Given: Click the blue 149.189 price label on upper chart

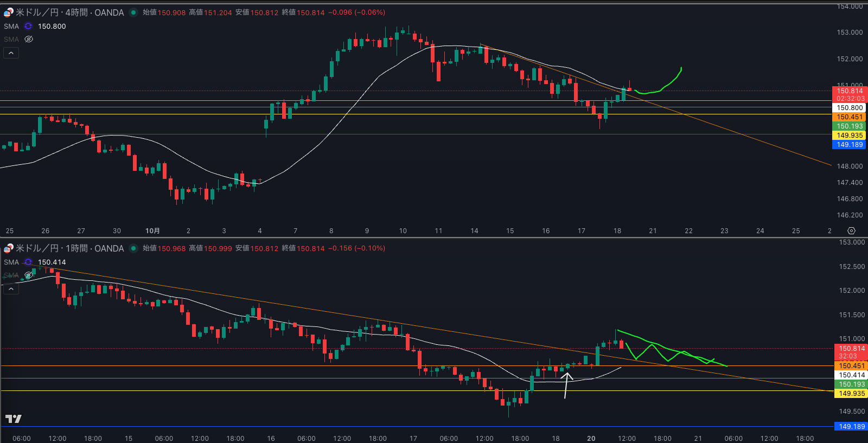Looking at the screenshot, I should 849,145.
